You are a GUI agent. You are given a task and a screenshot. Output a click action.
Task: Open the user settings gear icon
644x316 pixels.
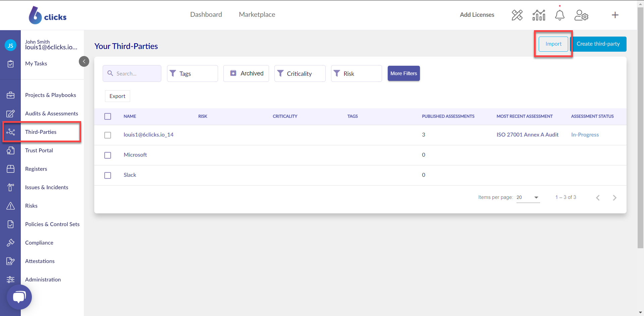581,15
